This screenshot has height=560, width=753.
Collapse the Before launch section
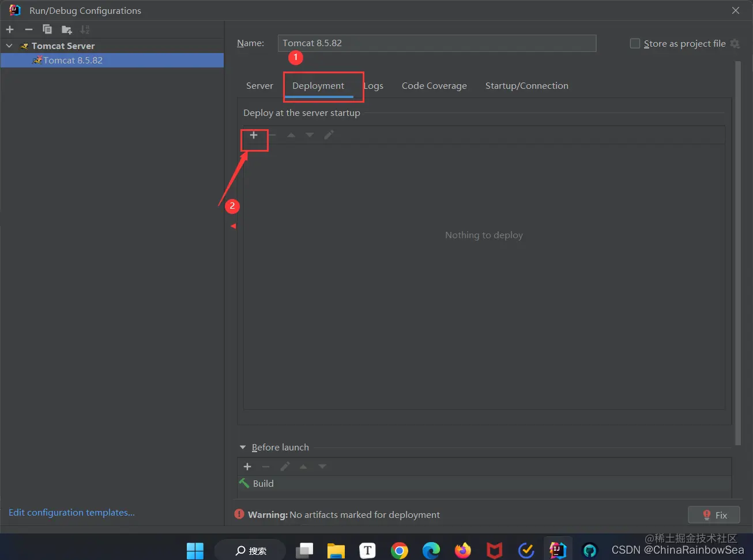[x=243, y=448]
